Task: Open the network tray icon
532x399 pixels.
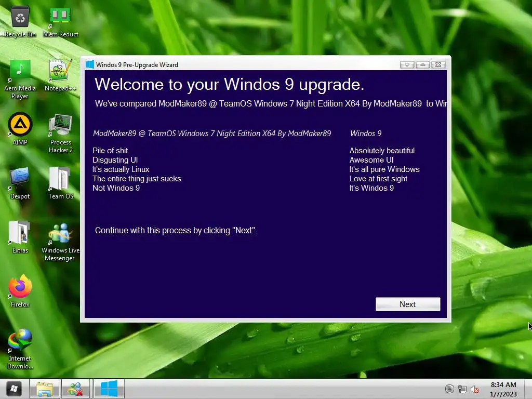Action: click(x=462, y=389)
